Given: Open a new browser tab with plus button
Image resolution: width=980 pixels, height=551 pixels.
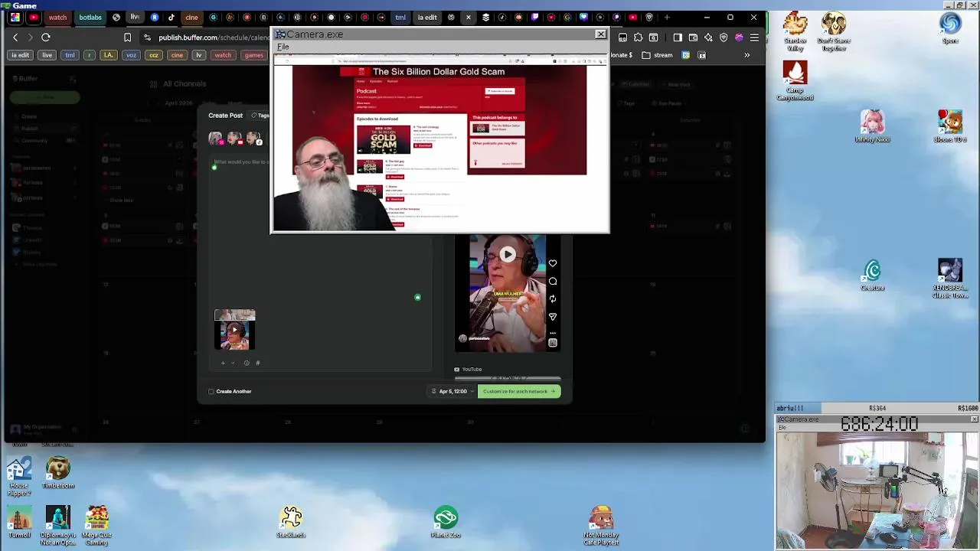Looking at the screenshot, I should pyautogui.click(x=667, y=17).
